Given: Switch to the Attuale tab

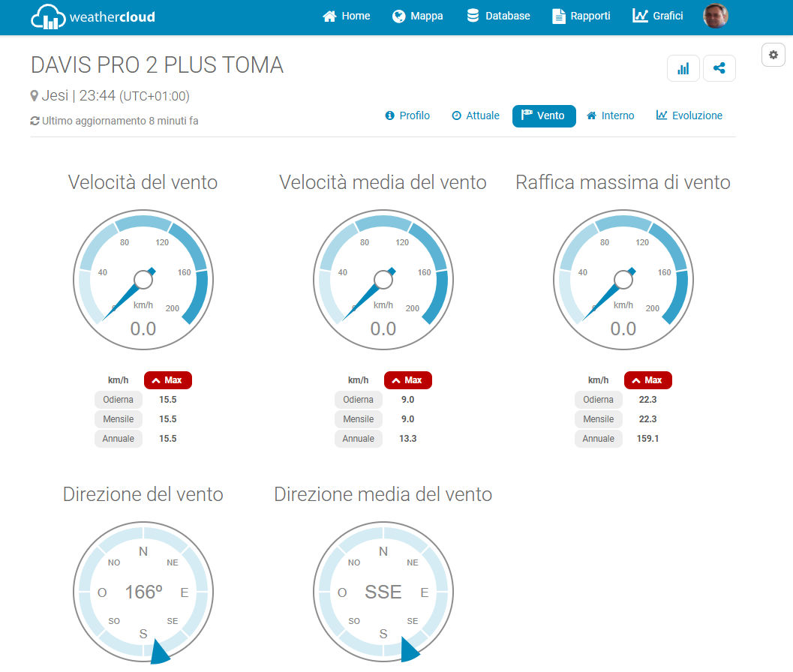Looking at the screenshot, I should [x=476, y=115].
